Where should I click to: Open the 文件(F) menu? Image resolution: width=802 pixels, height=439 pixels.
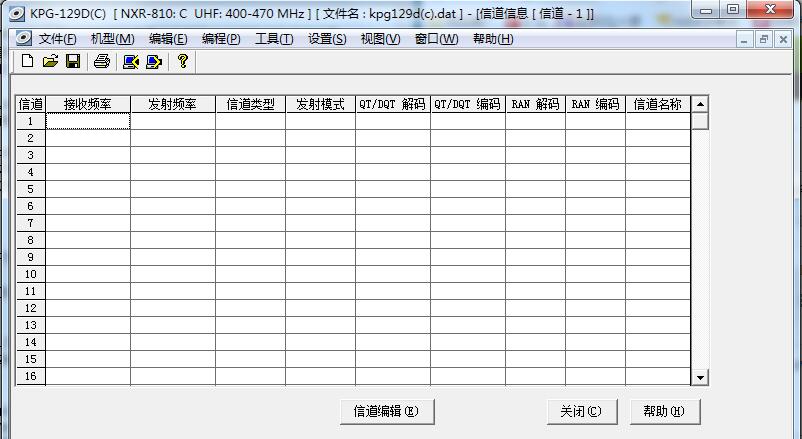point(57,39)
